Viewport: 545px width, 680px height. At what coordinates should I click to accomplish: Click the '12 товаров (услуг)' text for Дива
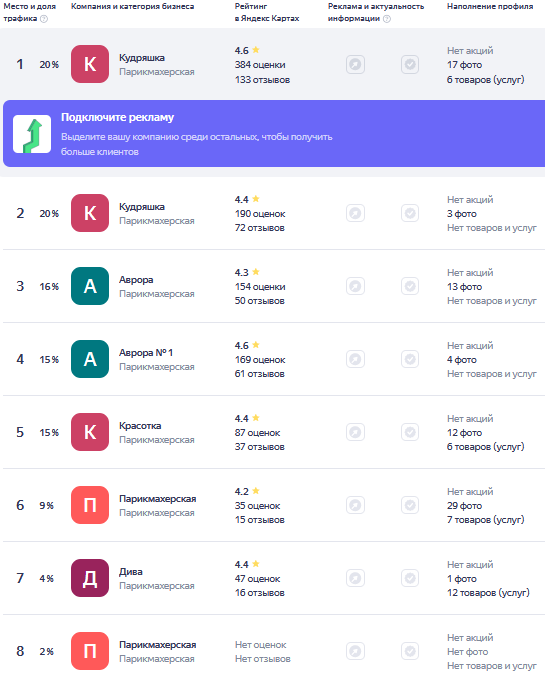point(488,593)
